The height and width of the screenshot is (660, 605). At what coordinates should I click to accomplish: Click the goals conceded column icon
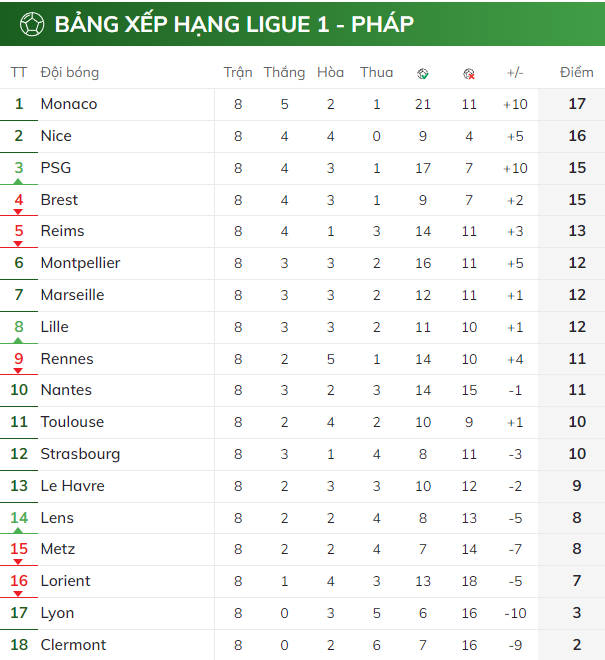point(469,74)
